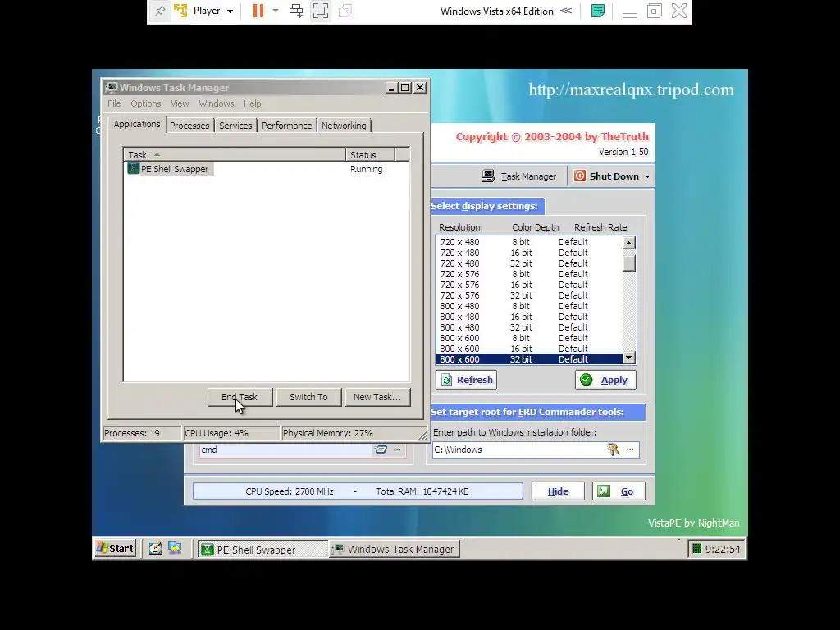This screenshot has height=630, width=840.
Task: Select resolution 720 x 576 8 bit
Action: click(x=529, y=274)
